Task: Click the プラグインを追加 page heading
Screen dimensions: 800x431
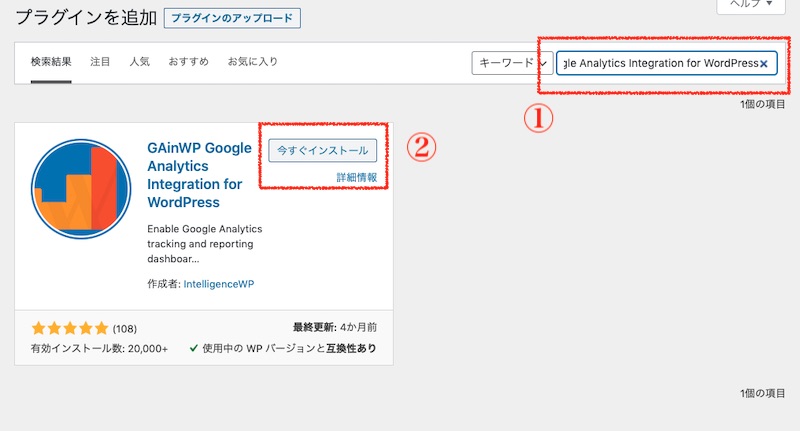Action: tap(86, 17)
